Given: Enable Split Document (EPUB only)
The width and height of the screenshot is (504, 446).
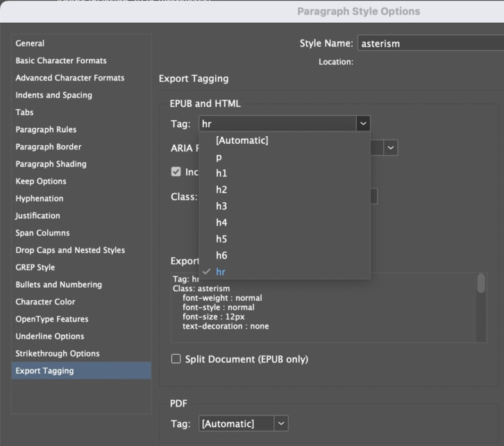Looking at the screenshot, I should [176, 359].
